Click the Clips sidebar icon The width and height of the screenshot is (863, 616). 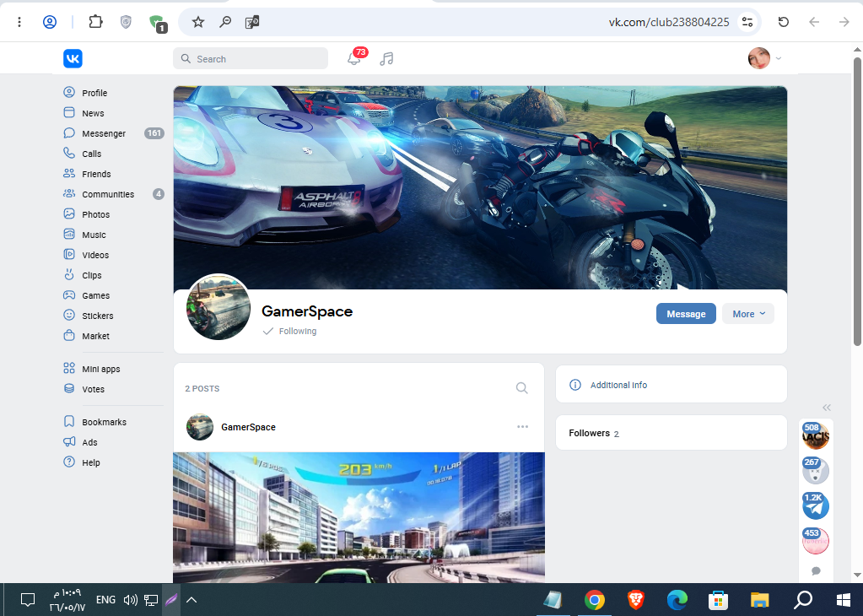tap(69, 274)
